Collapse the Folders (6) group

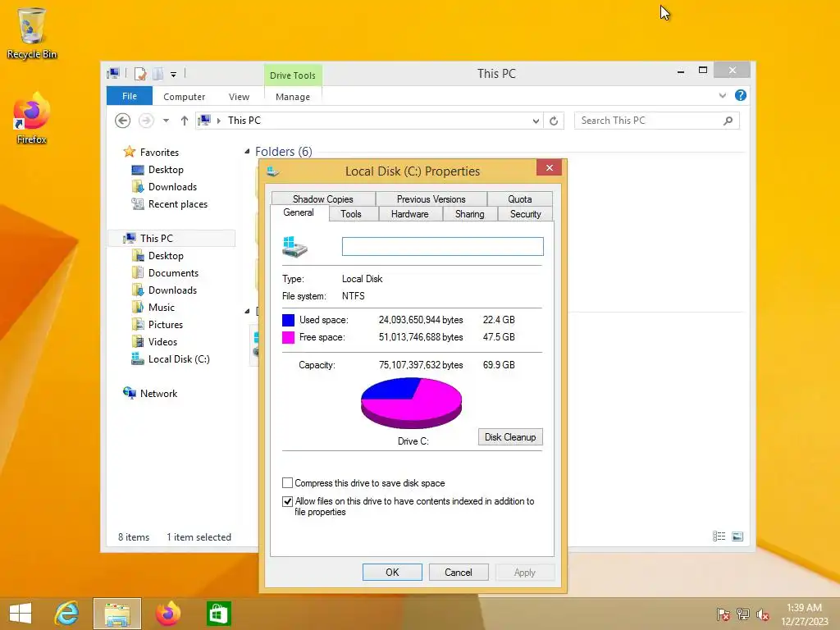point(247,152)
